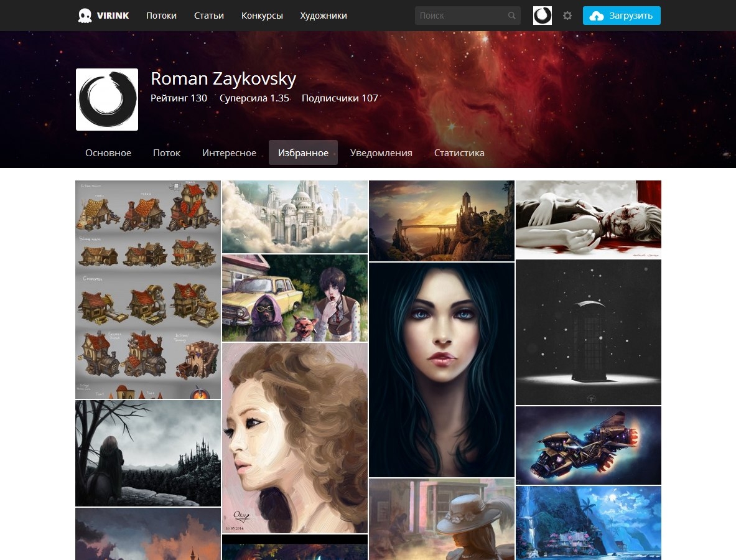Viewport: 736px width, 560px height.
Task: Select the Поток profile tab
Action: [x=167, y=152]
